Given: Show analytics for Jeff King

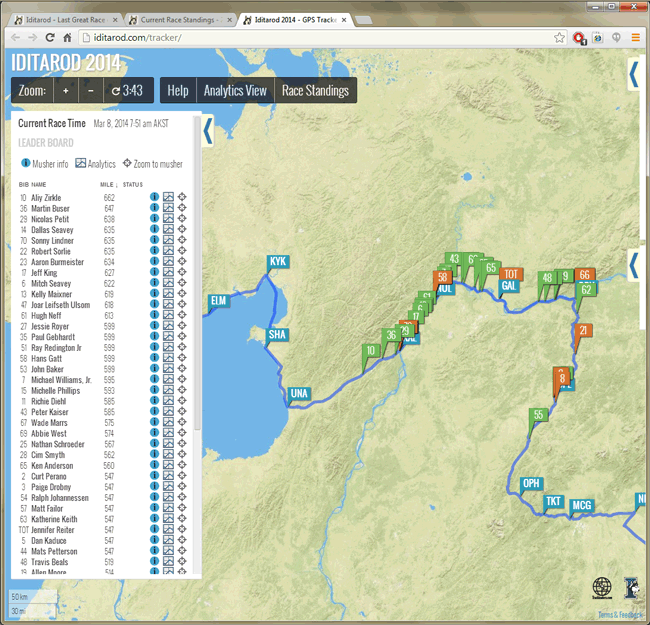Looking at the screenshot, I should coord(168,272).
